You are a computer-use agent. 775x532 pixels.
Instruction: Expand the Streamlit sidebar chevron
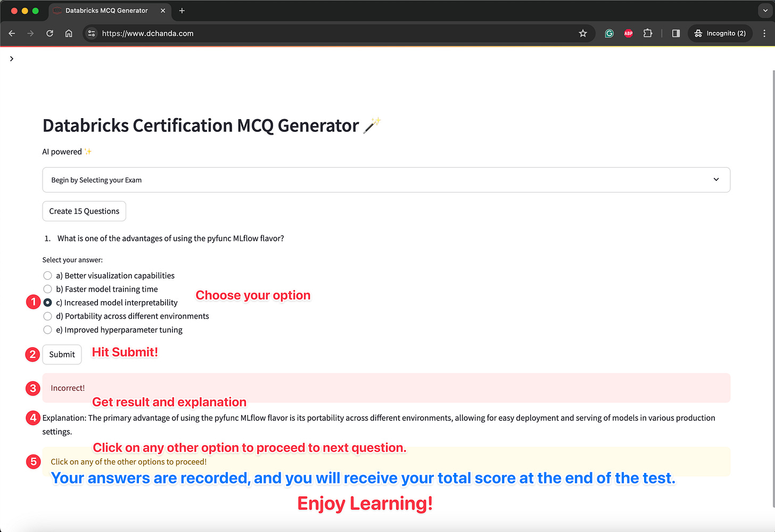pyautogui.click(x=11, y=59)
